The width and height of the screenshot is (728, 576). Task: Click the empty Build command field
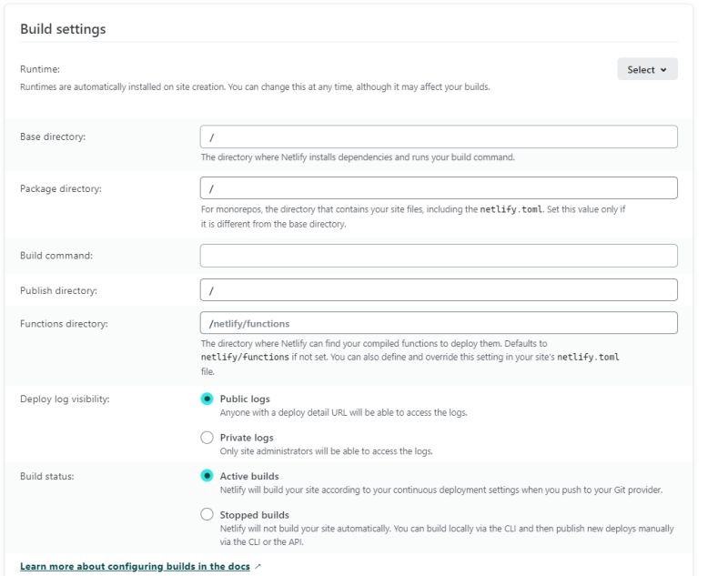click(438, 256)
